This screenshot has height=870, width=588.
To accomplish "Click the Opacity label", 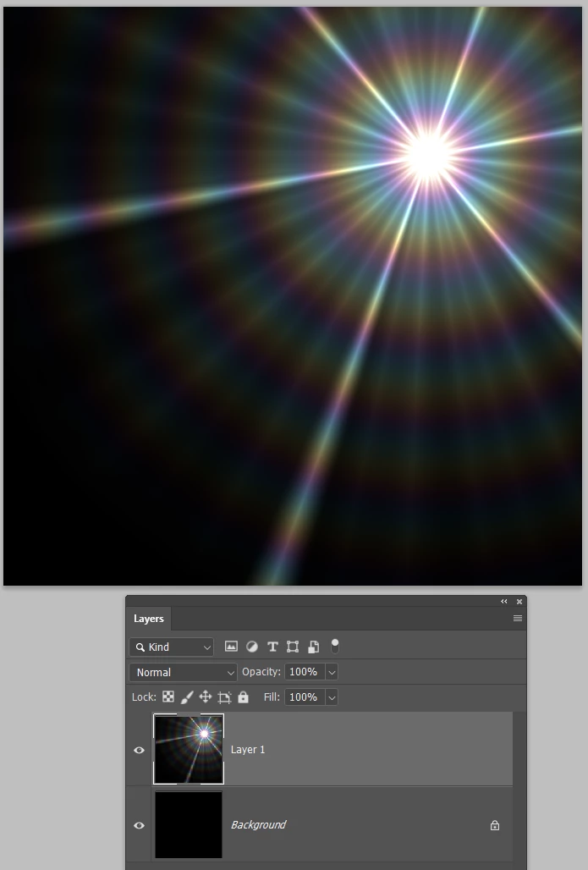I will [x=261, y=671].
